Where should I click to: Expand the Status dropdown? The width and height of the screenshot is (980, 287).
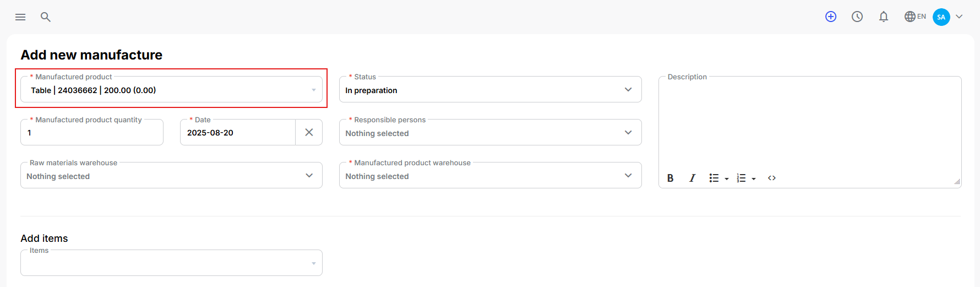coord(491,90)
